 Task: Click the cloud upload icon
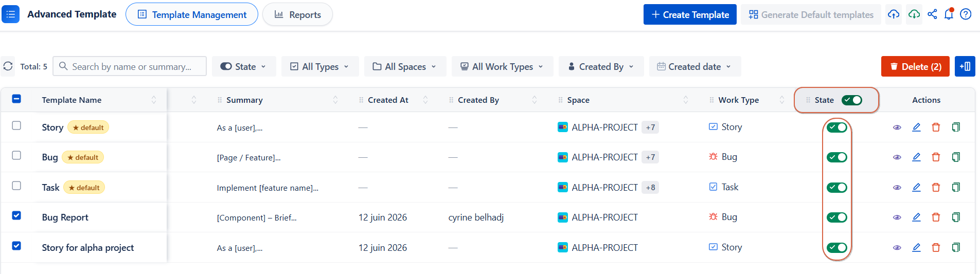point(894,14)
